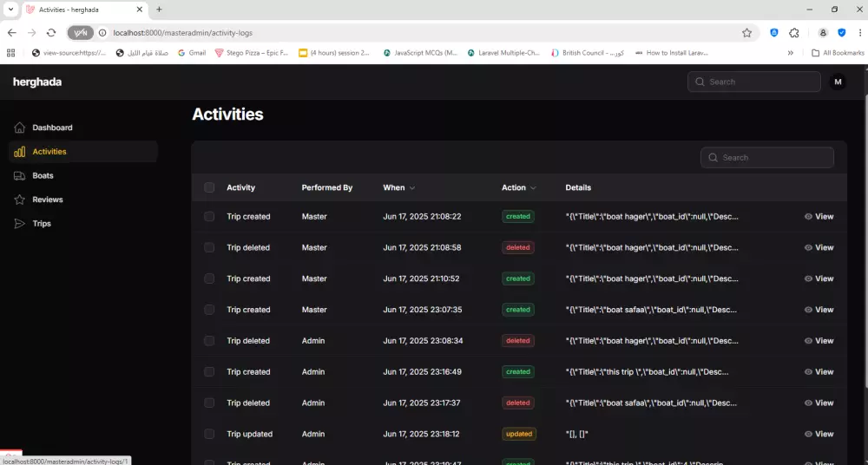Click the Boats truck icon in sidebar
This screenshot has width=868, height=465.
tap(20, 176)
